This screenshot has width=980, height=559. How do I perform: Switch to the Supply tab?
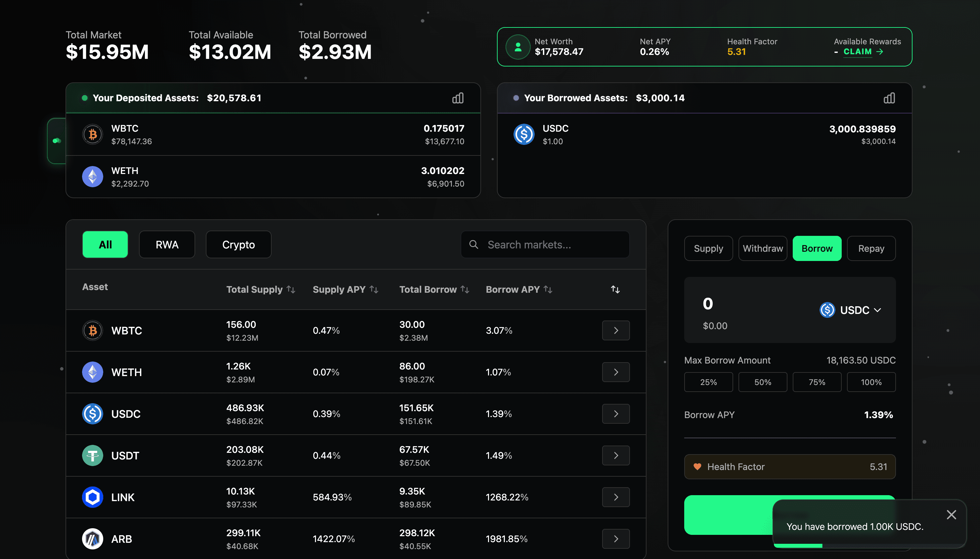[708, 248]
